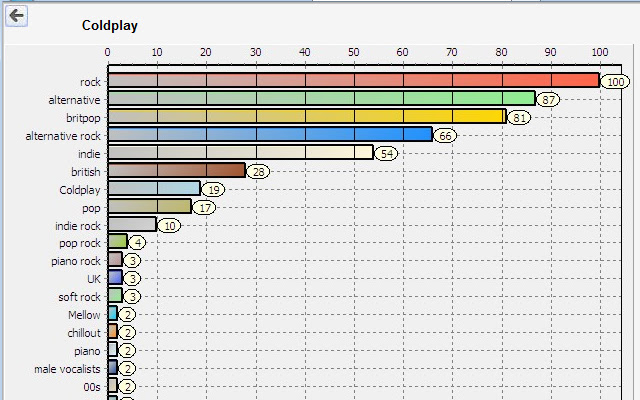Select the cyan Mellow bar
640x400 pixels.
113,313
